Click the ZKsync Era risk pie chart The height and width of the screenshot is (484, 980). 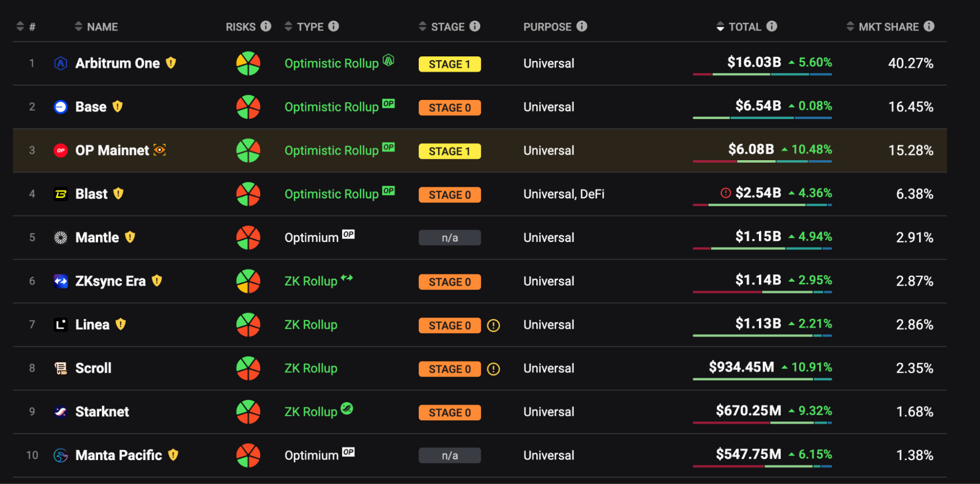248,281
